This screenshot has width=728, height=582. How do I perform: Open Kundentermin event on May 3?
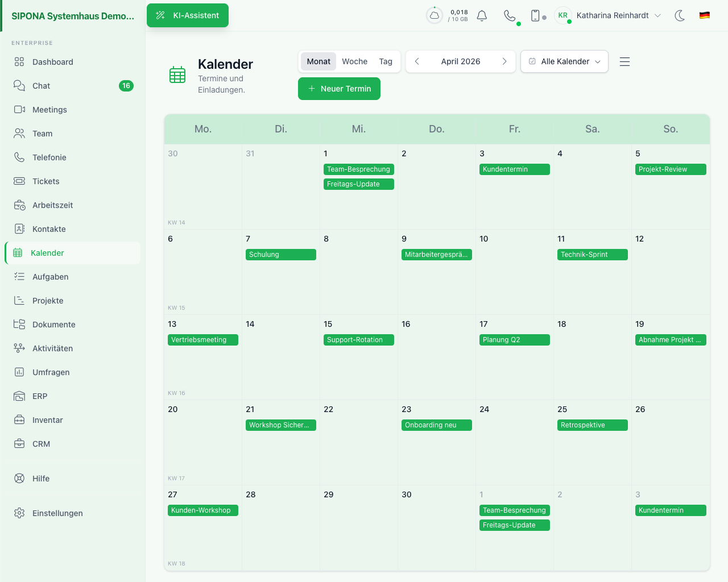[671, 510]
